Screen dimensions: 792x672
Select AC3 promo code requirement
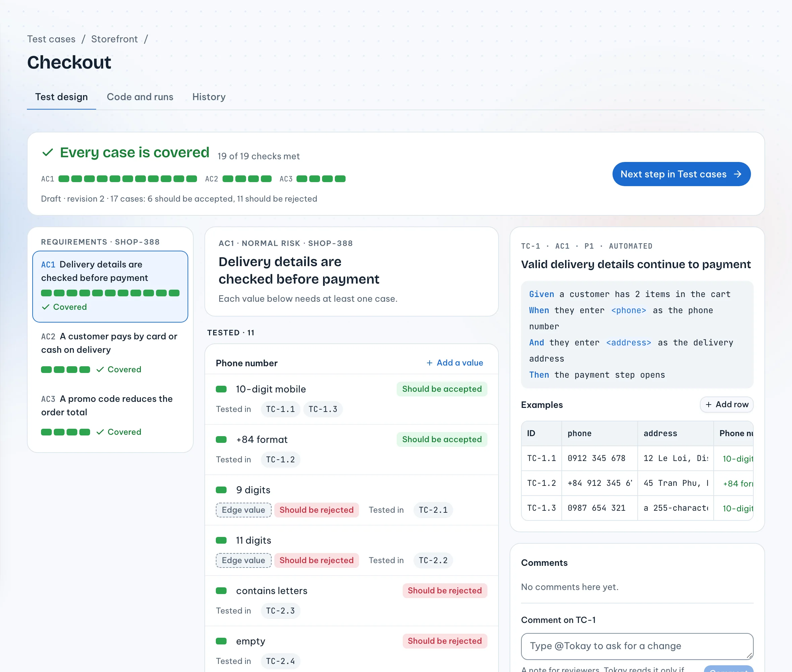110,415
